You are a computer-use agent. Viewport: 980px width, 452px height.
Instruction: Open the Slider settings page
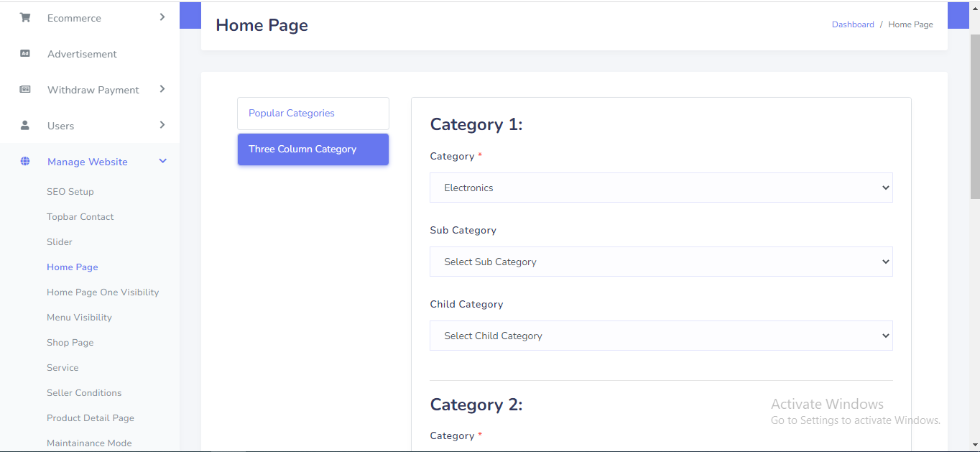(60, 242)
